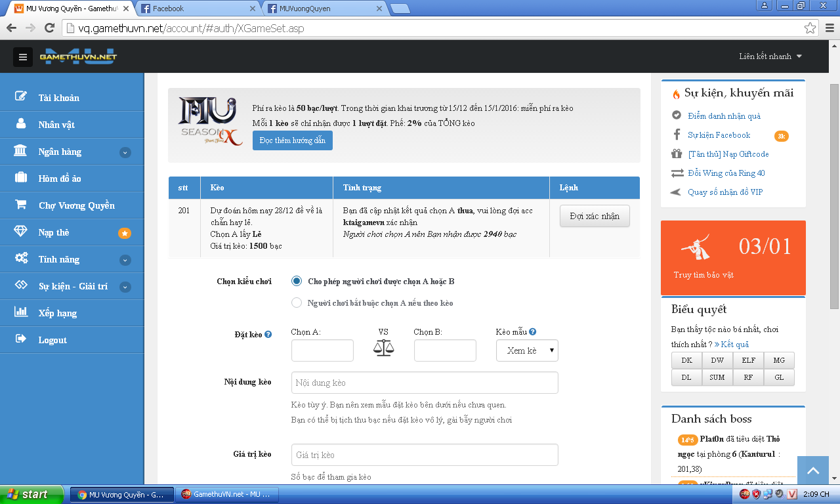Screen dimensions: 840x504
Task: Click the Chợ Vương Quyền cart icon
Action: coord(21,205)
